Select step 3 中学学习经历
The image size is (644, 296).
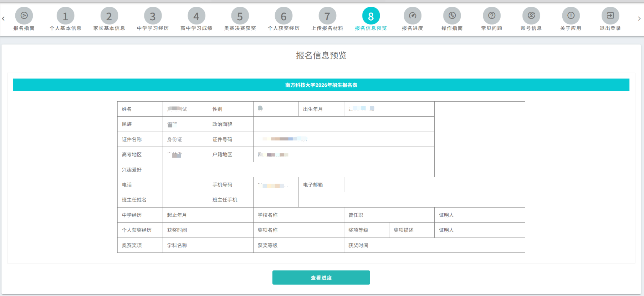point(153,16)
